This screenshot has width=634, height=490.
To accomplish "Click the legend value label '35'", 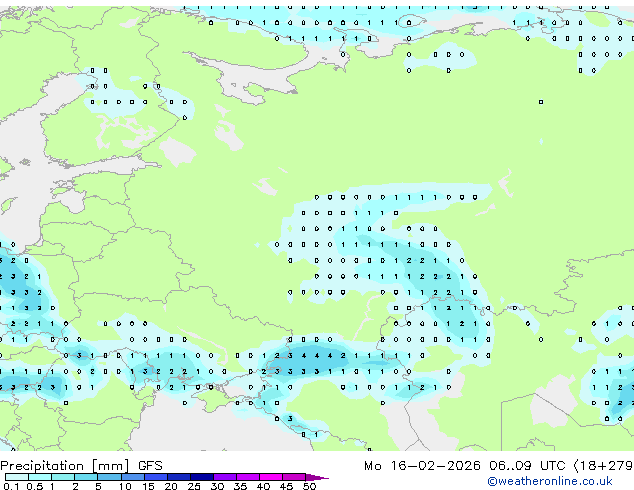I will [x=240, y=486].
